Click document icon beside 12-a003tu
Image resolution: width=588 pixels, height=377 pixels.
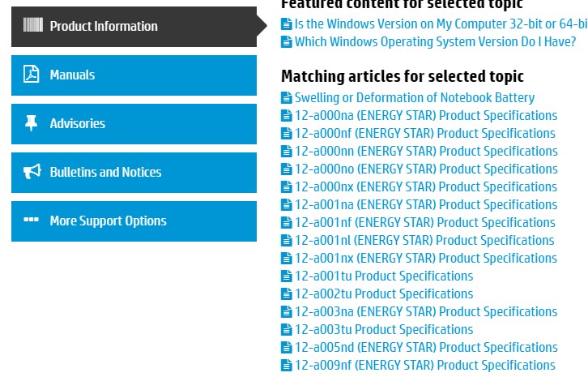(287, 330)
